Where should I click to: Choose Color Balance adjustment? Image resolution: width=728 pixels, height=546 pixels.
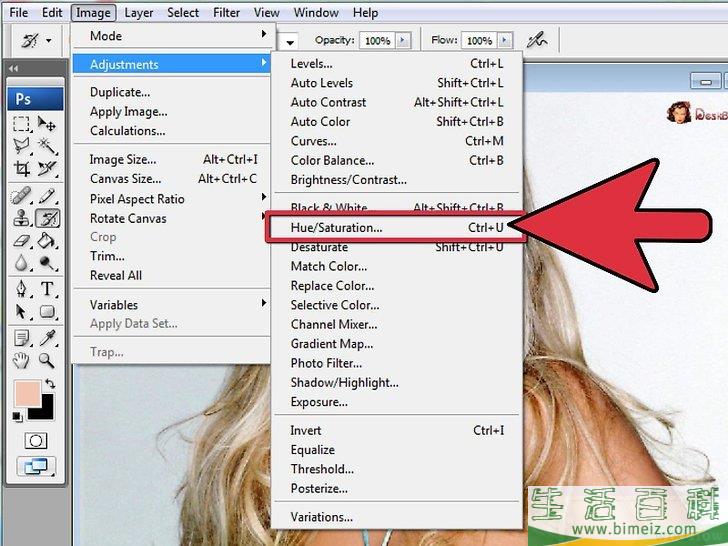(396, 160)
